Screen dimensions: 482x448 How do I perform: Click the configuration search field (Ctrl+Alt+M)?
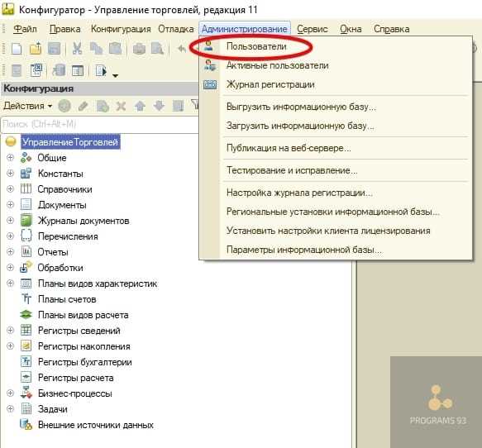click(x=100, y=124)
